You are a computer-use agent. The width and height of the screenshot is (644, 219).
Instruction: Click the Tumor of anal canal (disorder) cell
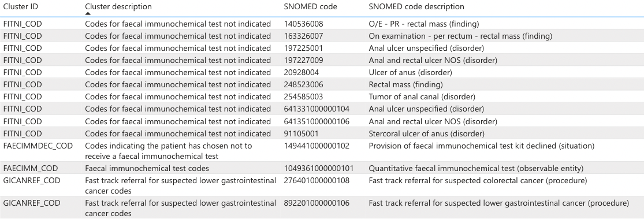[x=422, y=97]
